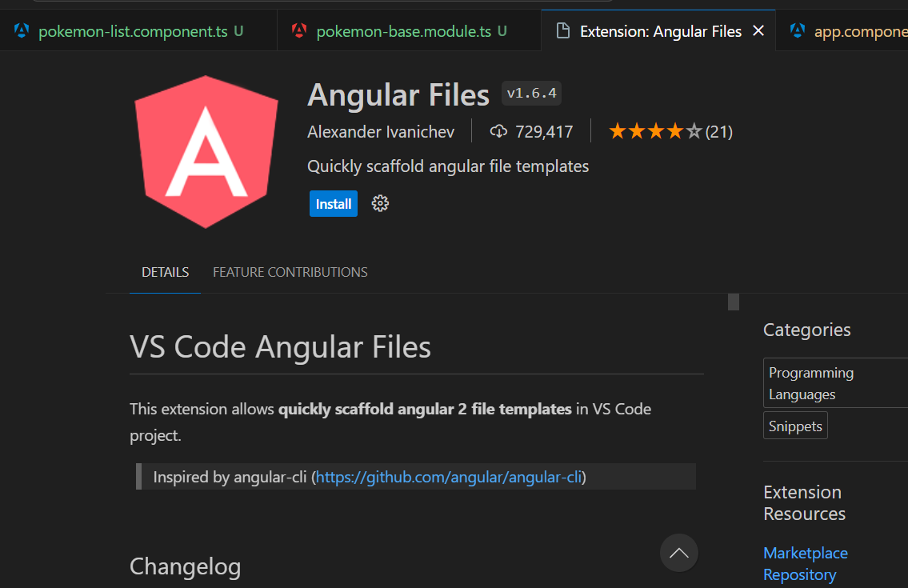Click the file icon on Extension tab
908x588 pixels.
pos(562,30)
